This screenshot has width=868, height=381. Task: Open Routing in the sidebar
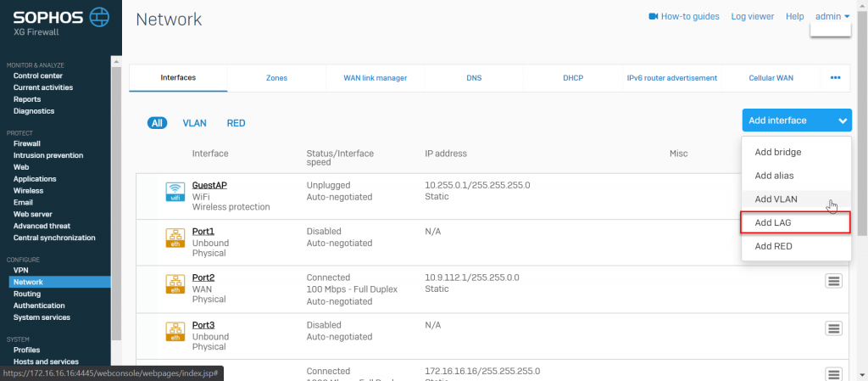tap(27, 294)
